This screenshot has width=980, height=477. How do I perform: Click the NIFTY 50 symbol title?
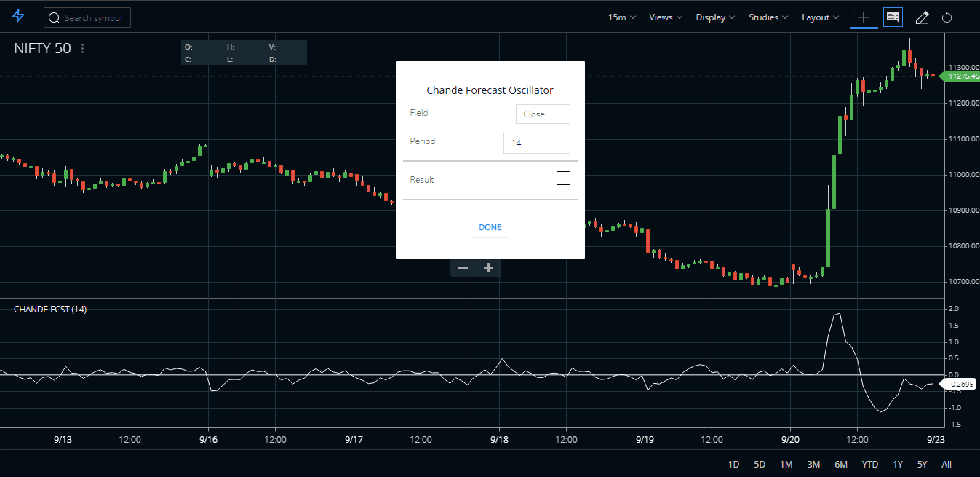tap(42, 49)
